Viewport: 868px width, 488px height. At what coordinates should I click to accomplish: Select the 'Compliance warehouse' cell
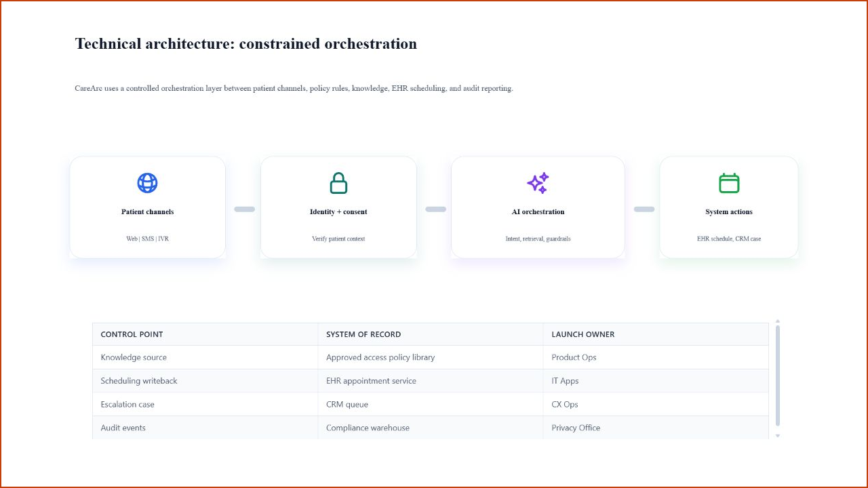tap(431, 428)
